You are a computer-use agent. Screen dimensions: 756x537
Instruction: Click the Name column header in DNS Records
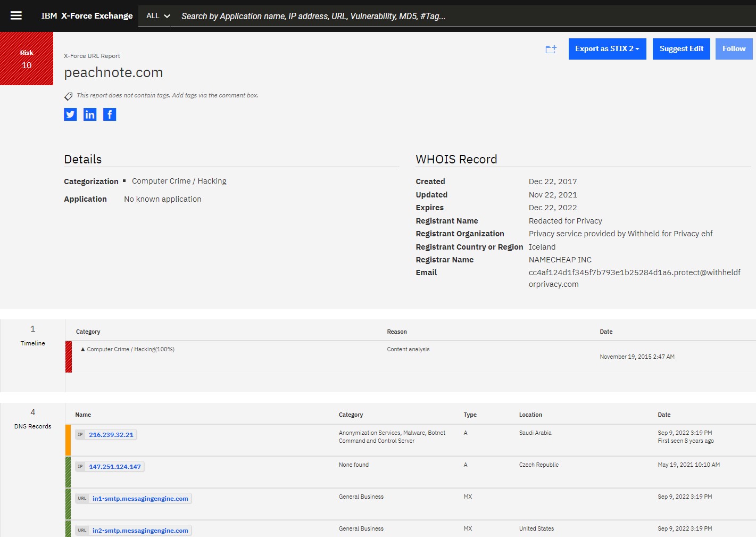83,415
